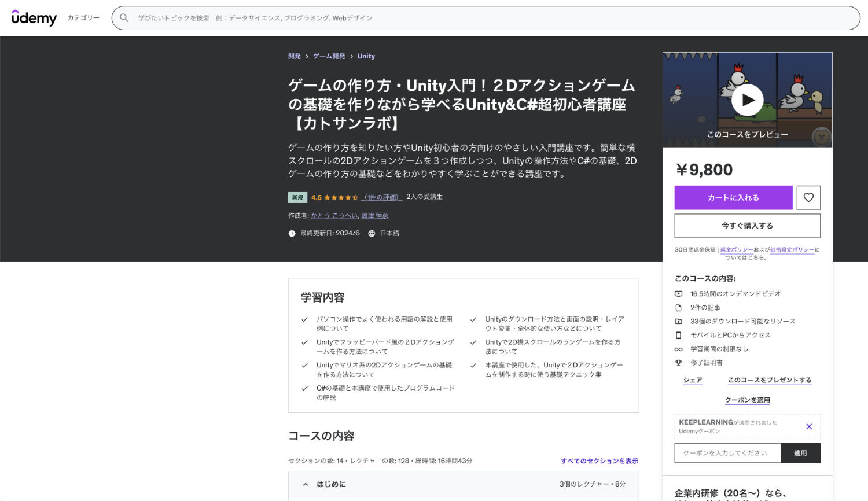Click KEEPLEARNING coupon code text
This screenshot has height=501, width=868.
(706, 422)
